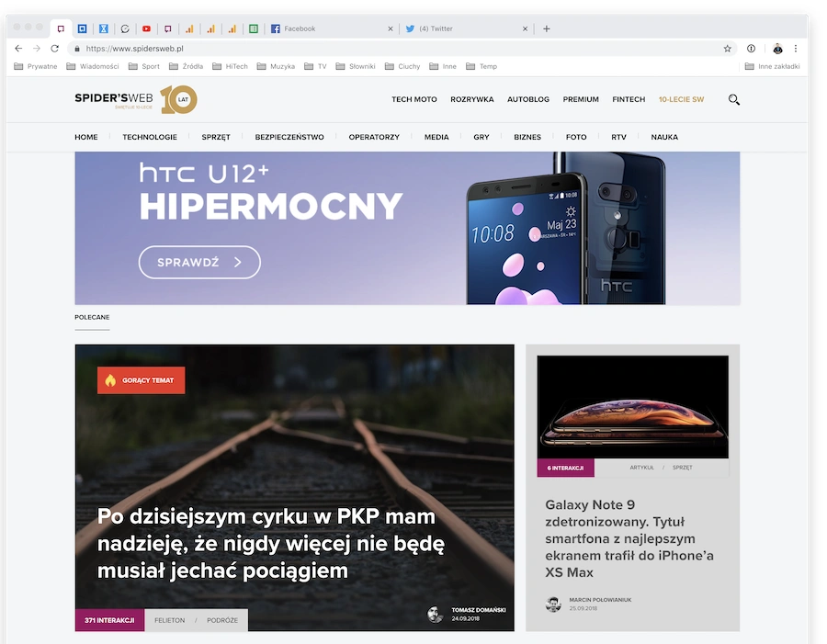Open the Temp bookmarks folder
Image resolution: width=827 pixels, height=644 pixels.
click(481, 66)
